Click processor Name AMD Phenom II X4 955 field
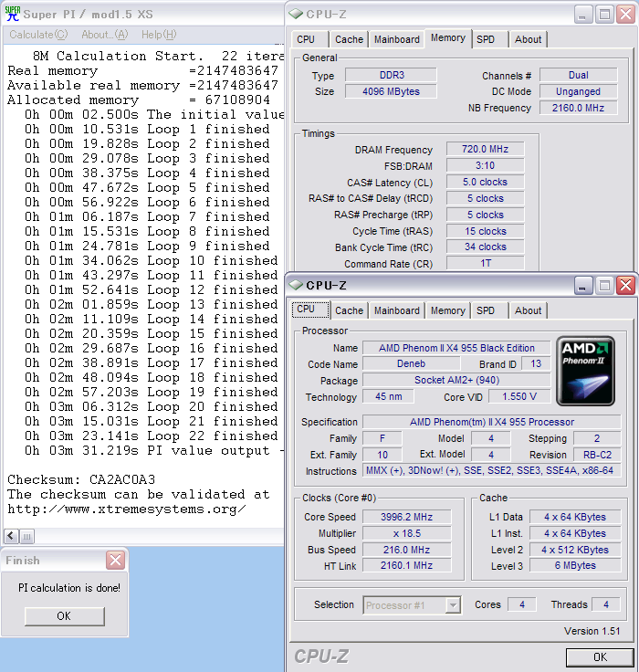 coord(456,348)
